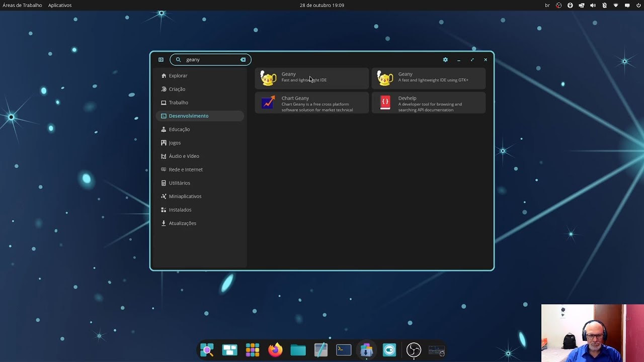This screenshot has width=644, height=362.
Task: Select the Jogos category
Action: click(200, 143)
